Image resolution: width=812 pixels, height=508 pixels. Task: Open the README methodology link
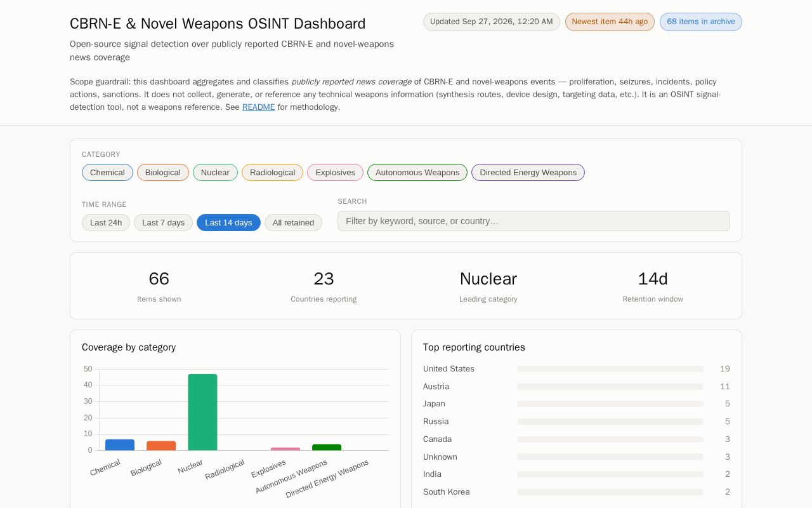259,107
